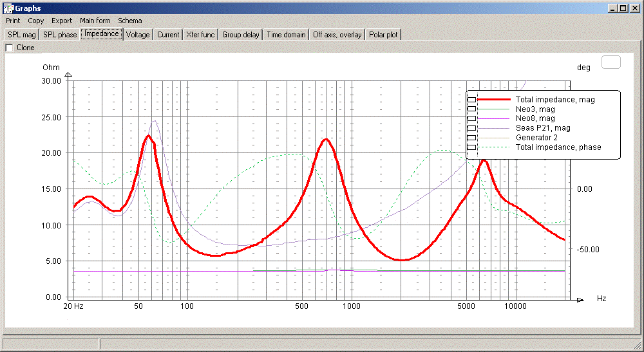Click the window resize grip corner
Image resolution: width=644 pixels, height=352 pixels.
[636, 344]
